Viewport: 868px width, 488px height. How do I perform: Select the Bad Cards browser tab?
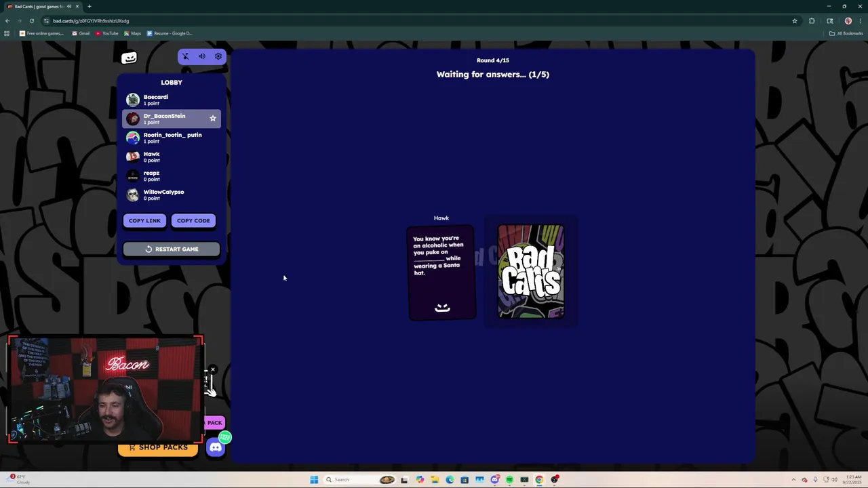pyautogui.click(x=43, y=7)
